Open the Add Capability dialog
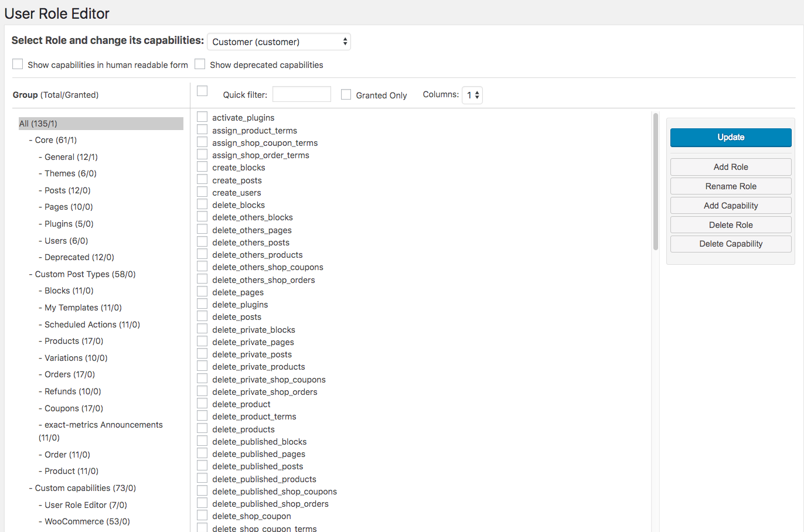Viewport: 804px width, 532px height. coord(731,206)
